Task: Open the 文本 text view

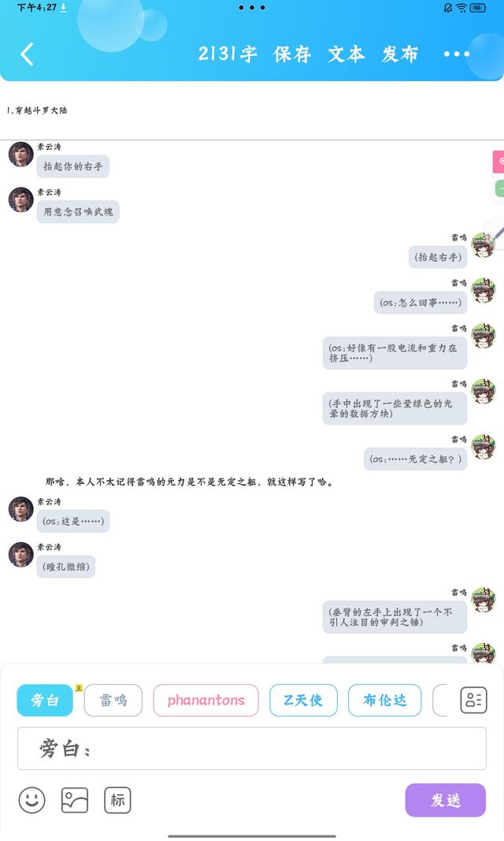Action: point(346,54)
